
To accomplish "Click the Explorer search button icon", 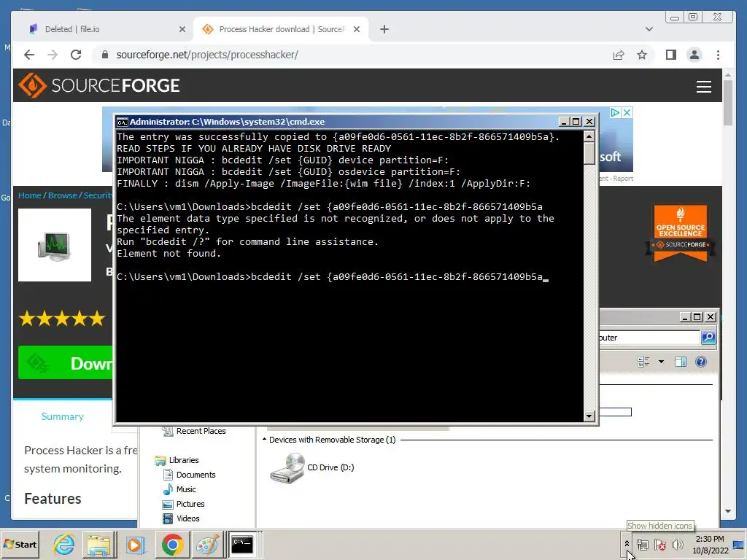I will click(708, 338).
